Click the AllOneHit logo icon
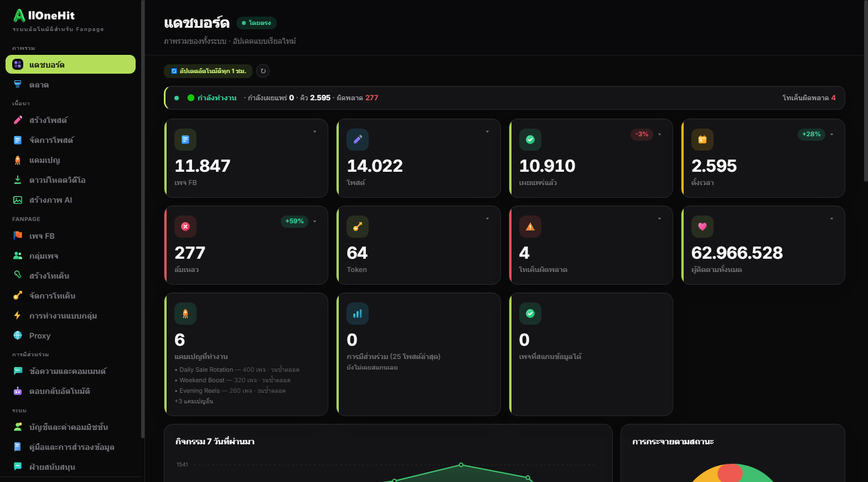This screenshot has width=868, height=482. click(x=19, y=16)
